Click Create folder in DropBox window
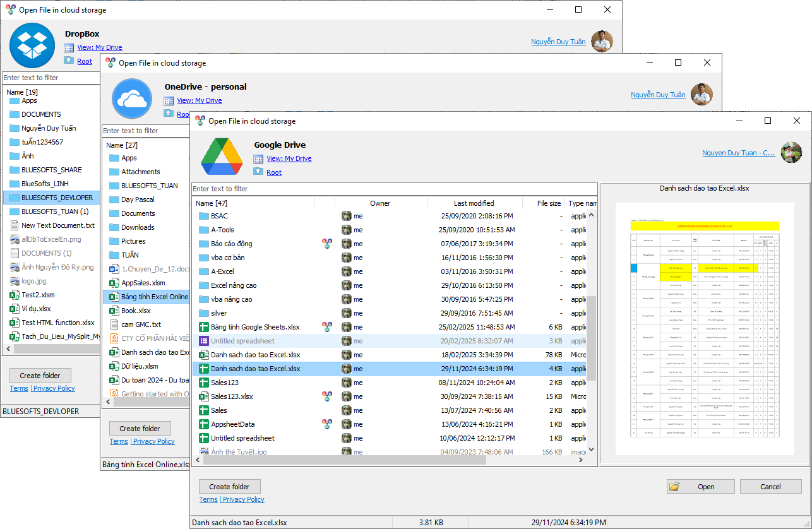The image size is (812, 529). (40, 376)
